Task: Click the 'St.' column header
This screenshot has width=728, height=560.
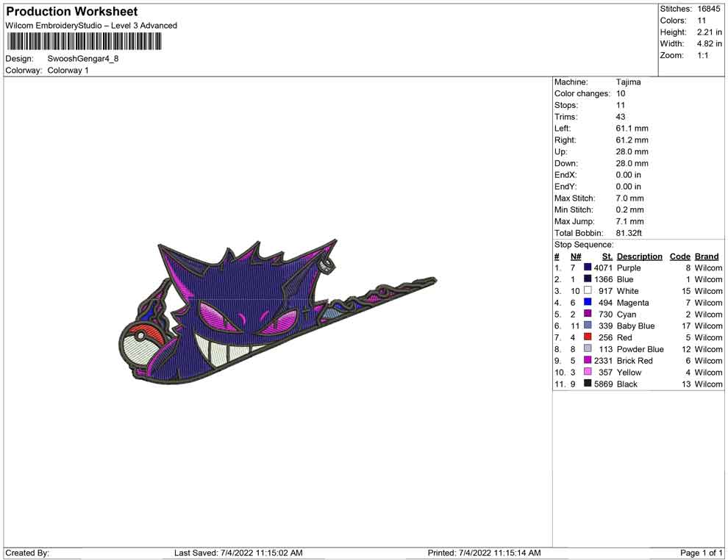Action: tap(607, 256)
